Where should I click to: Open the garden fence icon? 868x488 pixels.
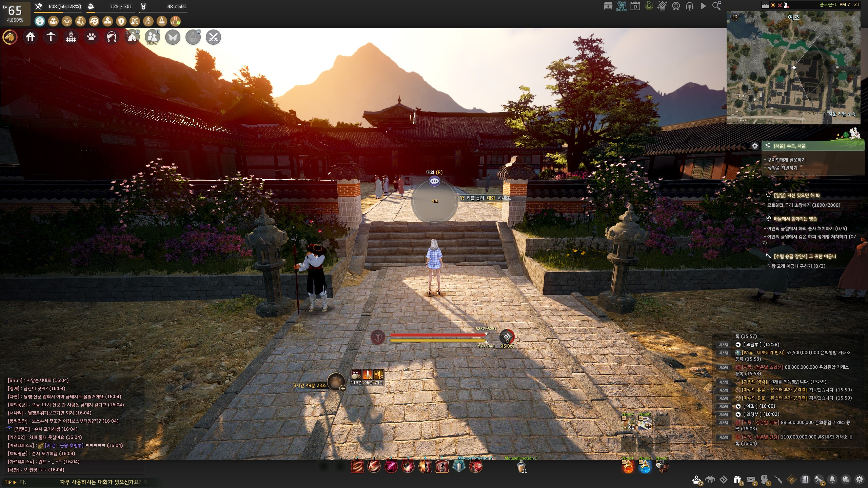[71, 37]
